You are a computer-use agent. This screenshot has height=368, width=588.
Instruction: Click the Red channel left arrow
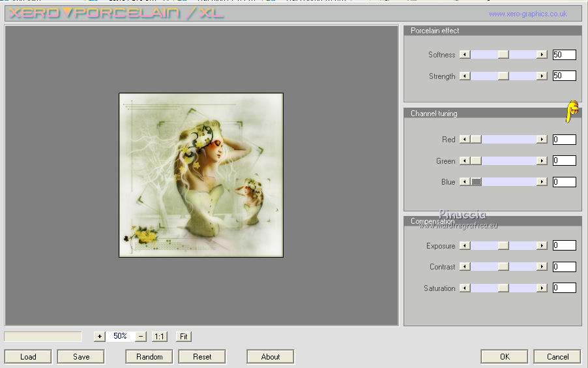click(465, 140)
